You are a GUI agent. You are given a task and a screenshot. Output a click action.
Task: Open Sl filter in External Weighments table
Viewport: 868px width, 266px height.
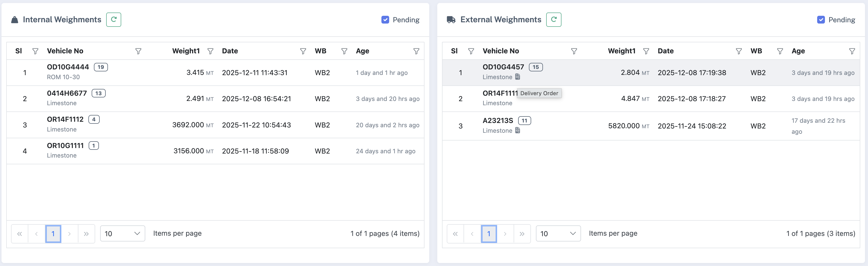(471, 51)
